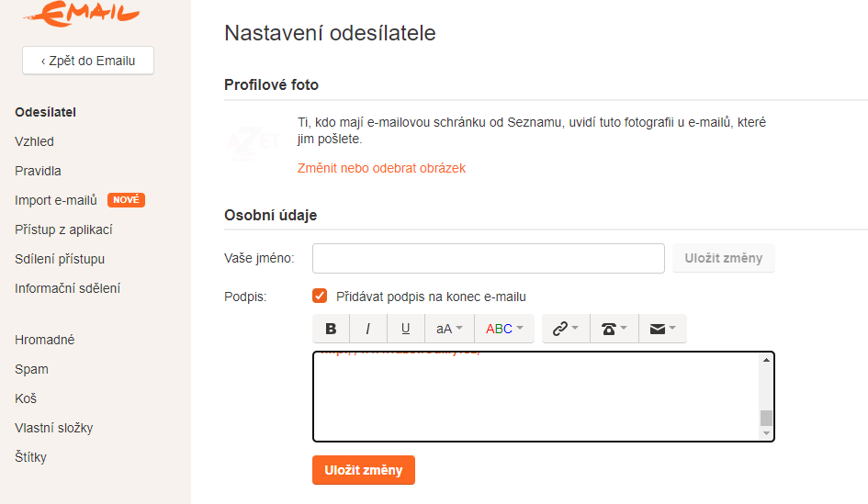The height and width of the screenshot is (504, 868).
Task: Go to the Pravidla settings section
Action: tap(38, 171)
